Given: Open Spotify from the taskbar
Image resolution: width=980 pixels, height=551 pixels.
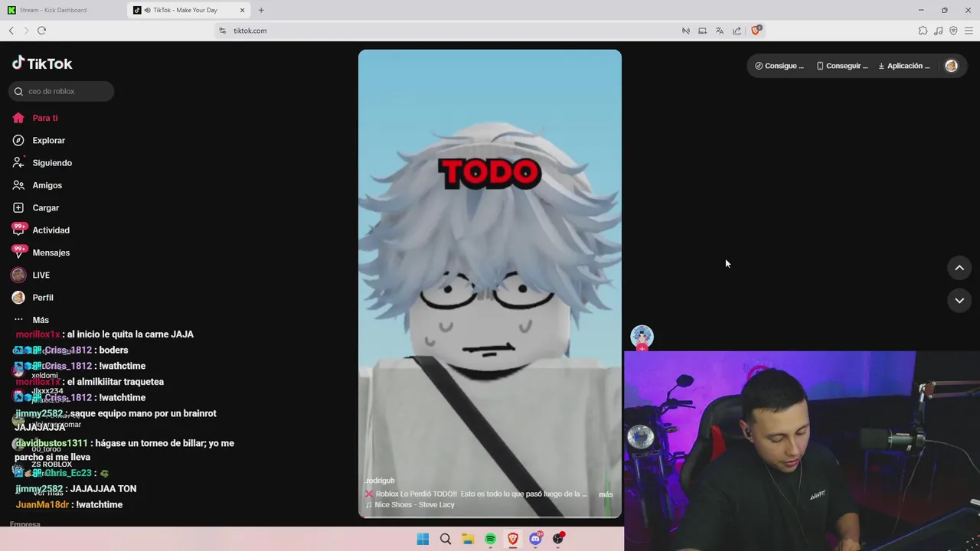Looking at the screenshot, I should 490,539.
